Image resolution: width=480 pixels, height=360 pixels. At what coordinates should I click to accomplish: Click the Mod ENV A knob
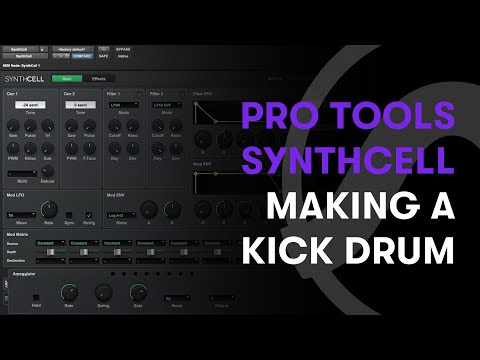149,209
